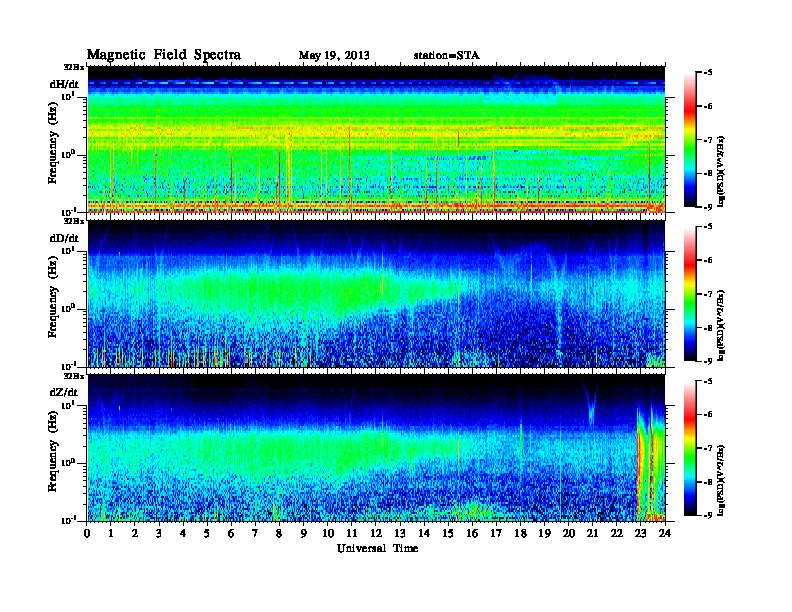Click "-5" on the dH/dt color scale

click(708, 73)
